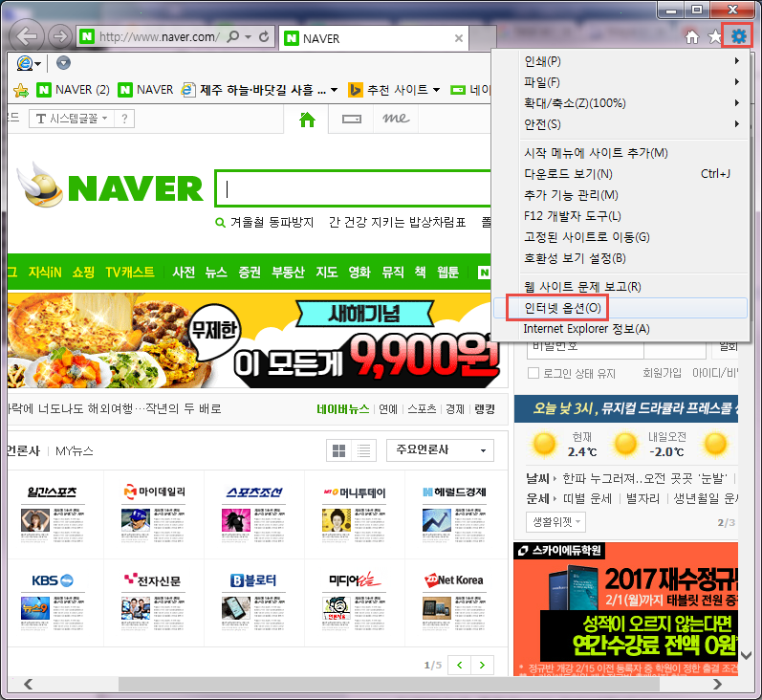Open the Tools gear icon

click(738, 36)
